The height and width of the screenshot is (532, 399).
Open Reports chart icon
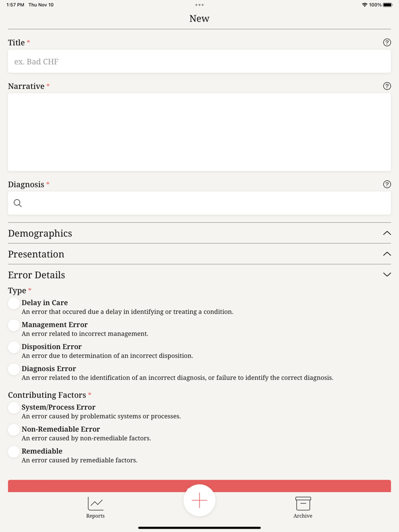[95, 504]
